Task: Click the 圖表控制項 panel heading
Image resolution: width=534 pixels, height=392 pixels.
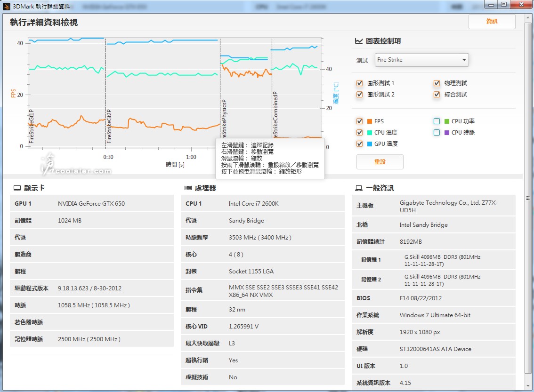Action: [x=383, y=41]
